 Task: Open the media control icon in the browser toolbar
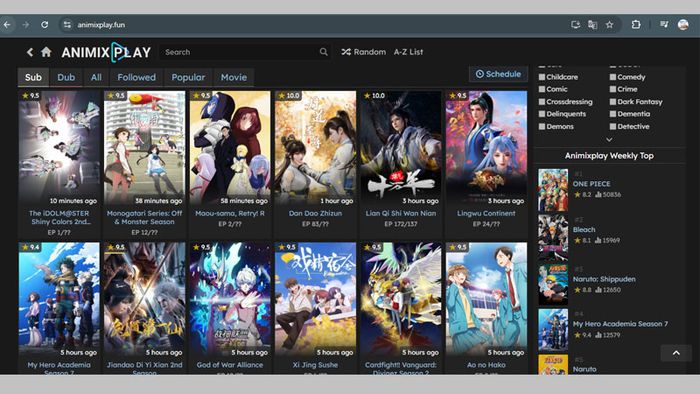(664, 25)
